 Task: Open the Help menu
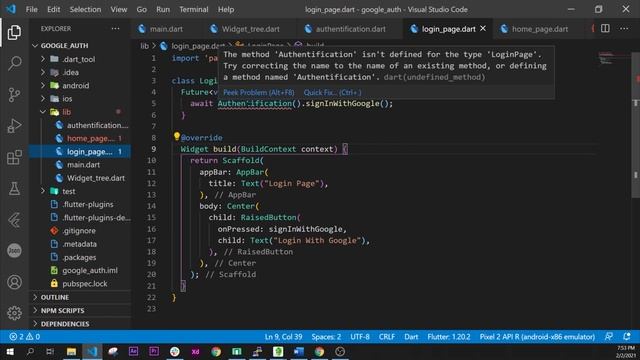(226, 9)
